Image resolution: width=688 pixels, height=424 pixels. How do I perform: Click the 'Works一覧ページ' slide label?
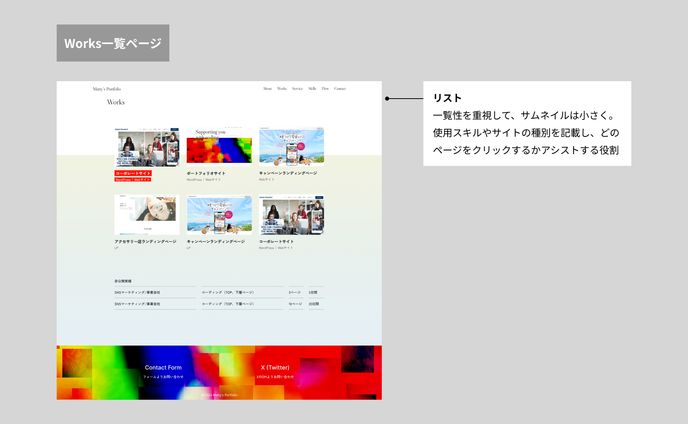(x=113, y=43)
